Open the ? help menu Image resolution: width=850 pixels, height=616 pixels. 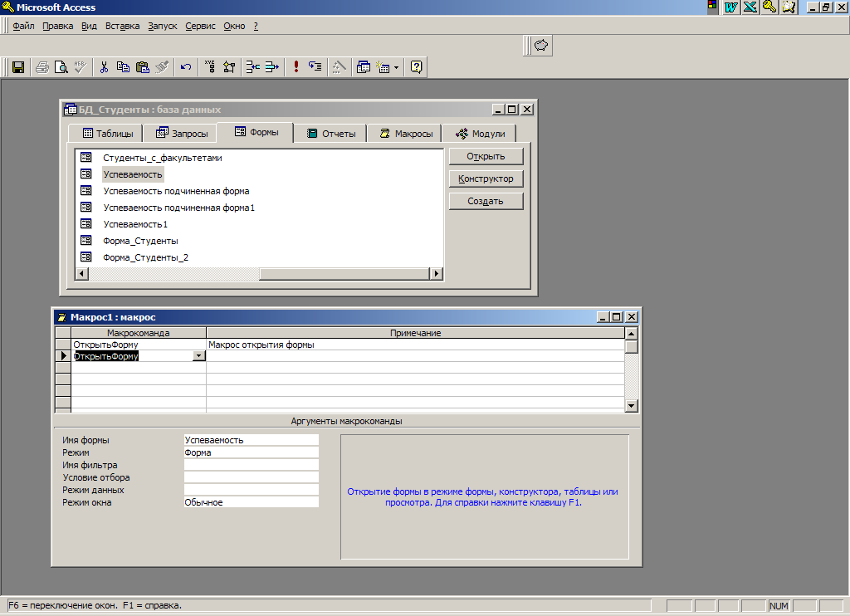[x=256, y=26]
